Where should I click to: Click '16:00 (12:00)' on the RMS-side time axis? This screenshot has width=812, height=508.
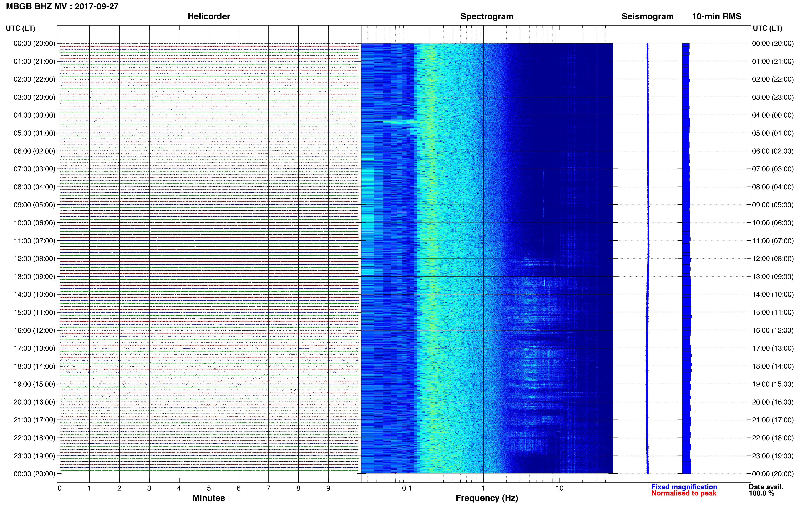click(773, 331)
